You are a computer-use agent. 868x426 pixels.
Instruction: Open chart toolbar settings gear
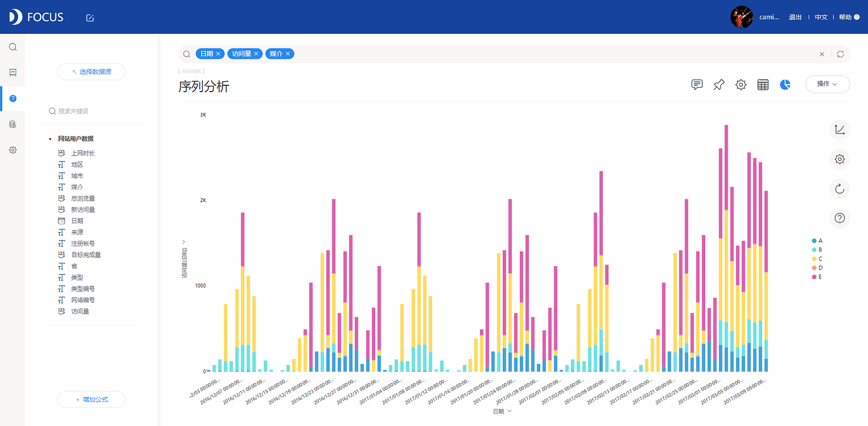741,85
